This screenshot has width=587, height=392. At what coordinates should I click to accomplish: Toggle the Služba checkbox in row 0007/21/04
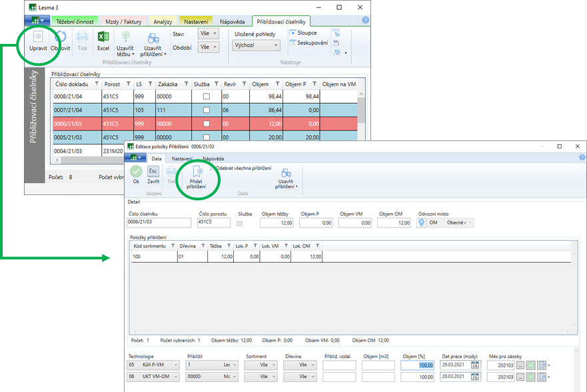[x=206, y=110]
